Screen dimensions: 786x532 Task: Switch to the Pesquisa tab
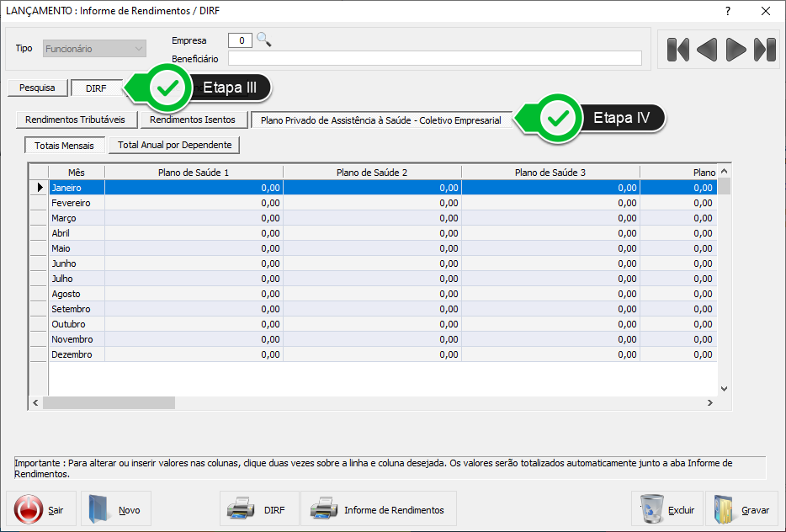click(37, 88)
